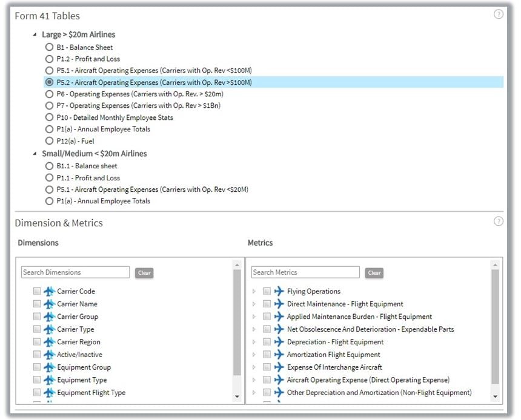Screen dimensions: 521x420
Task: Click the airplane icon beside Equipment Group
Action: [x=49, y=367]
